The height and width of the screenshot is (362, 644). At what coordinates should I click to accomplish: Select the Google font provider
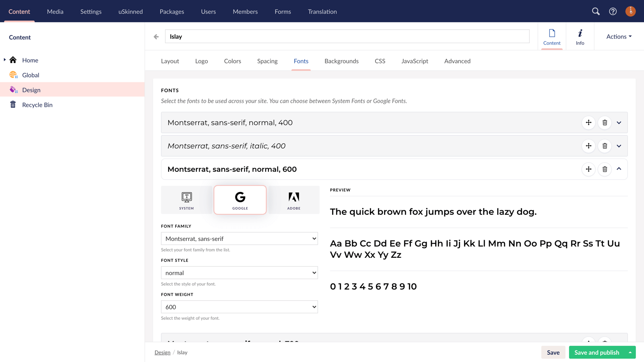pyautogui.click(x=240, y=200)
